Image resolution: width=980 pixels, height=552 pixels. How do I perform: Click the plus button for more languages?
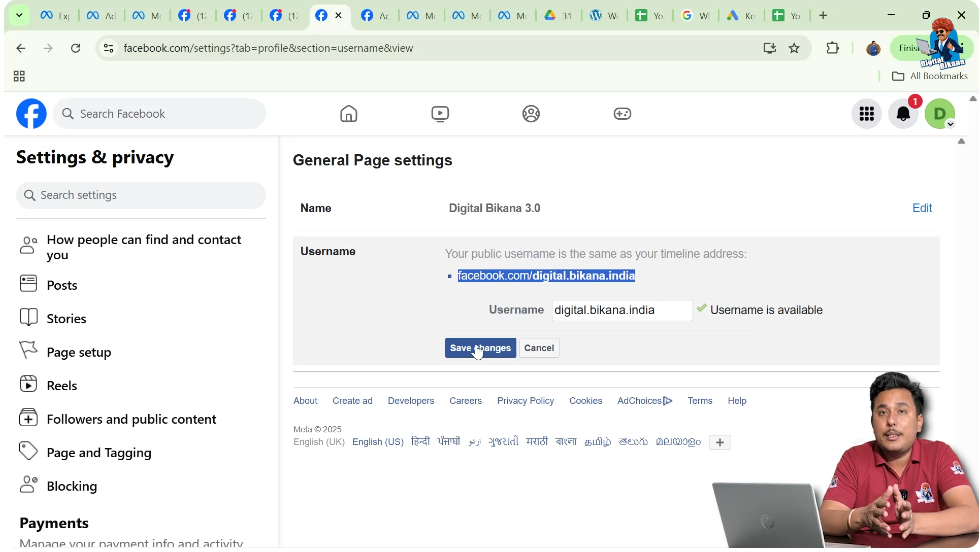point(719,443)
